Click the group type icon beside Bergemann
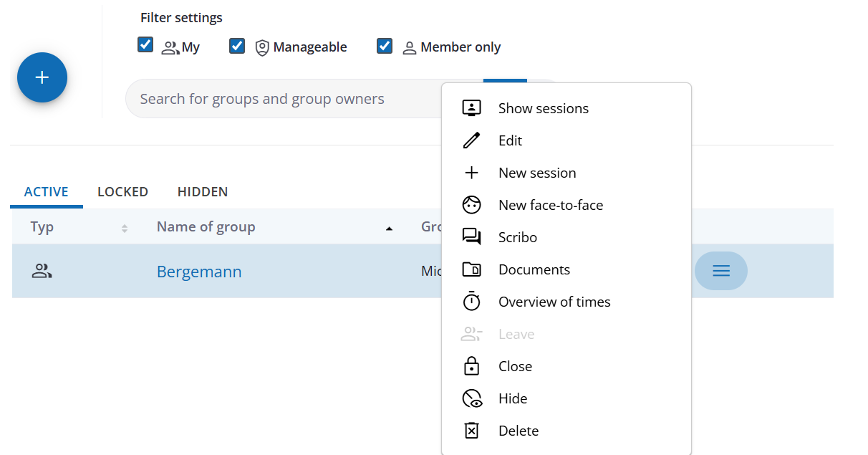Viewport: 868px width, 455px height. [x=42, y=271]
